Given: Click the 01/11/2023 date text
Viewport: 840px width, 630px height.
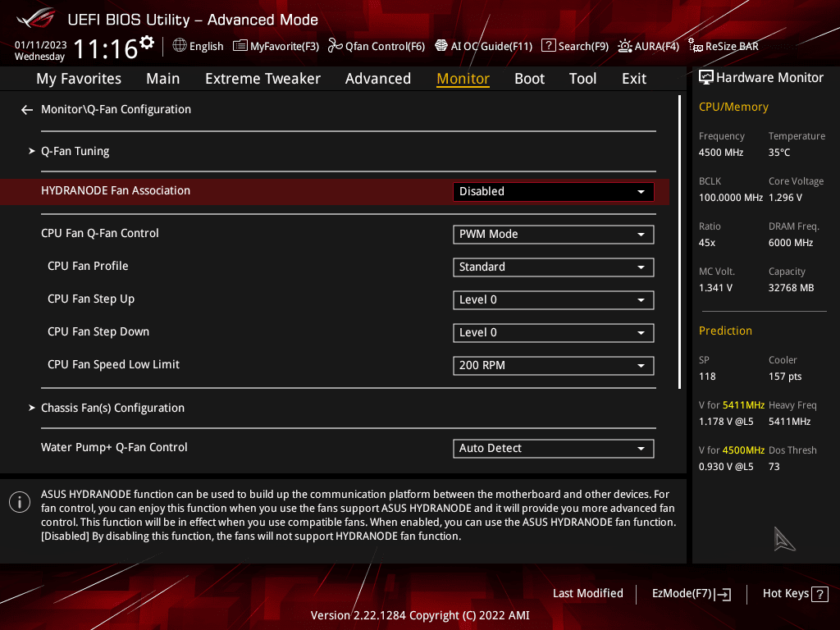Looking at the screenshot, I should click(x=41, y=45).
